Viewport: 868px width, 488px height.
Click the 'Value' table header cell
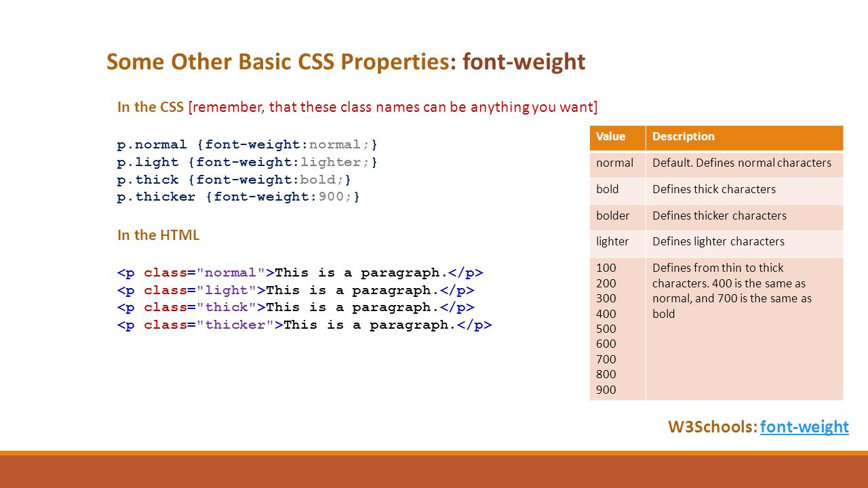pyautogui.click(x=618, y=138)
